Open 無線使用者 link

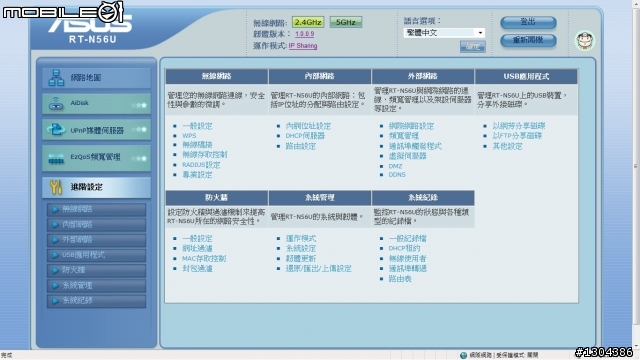(407, 258)
